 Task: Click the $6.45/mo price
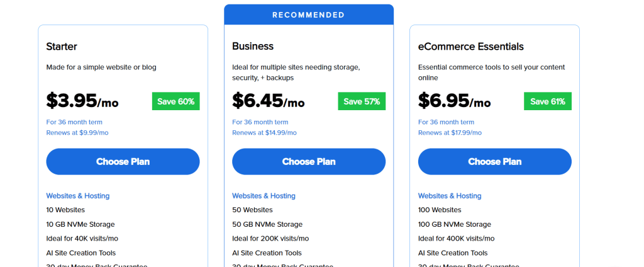click(268, 101)
